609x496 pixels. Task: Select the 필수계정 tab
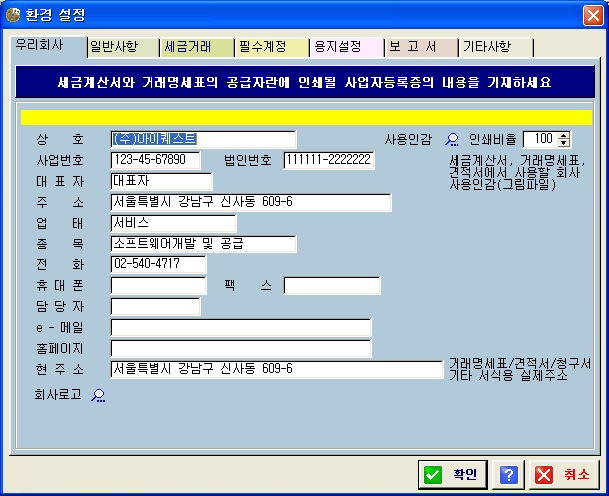(x=272, y=46)
